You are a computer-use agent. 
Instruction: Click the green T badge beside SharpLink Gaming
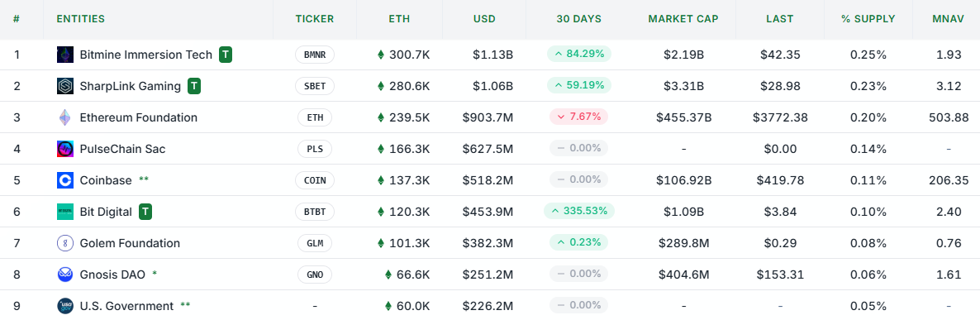[x=194, y=86]
